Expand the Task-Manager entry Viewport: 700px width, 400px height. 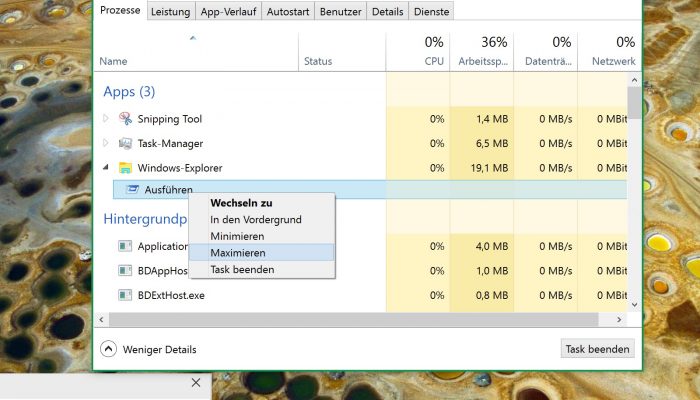coord(106,143)
